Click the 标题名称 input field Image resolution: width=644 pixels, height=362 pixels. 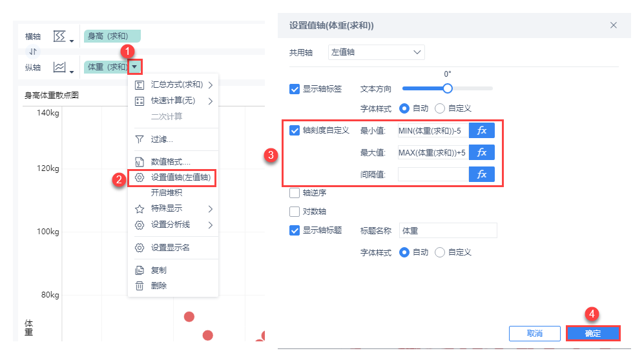(x=448, y=230)
